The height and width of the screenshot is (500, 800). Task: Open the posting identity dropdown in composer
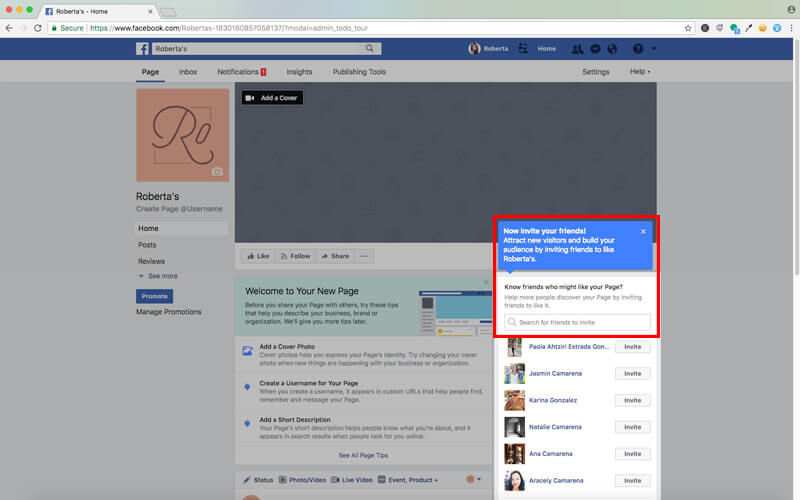(473, 479)
